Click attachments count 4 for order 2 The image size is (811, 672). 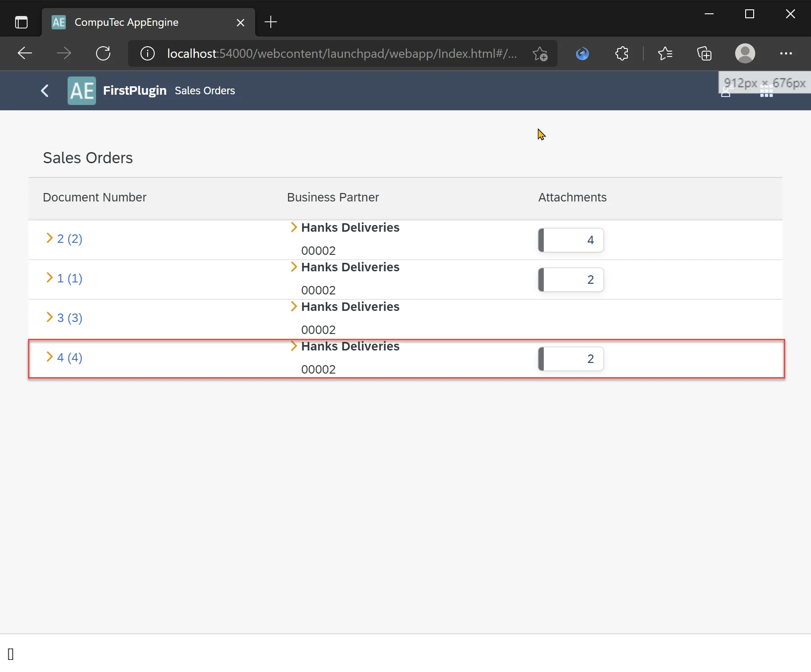pyautogui.click(x=571, y=240)
